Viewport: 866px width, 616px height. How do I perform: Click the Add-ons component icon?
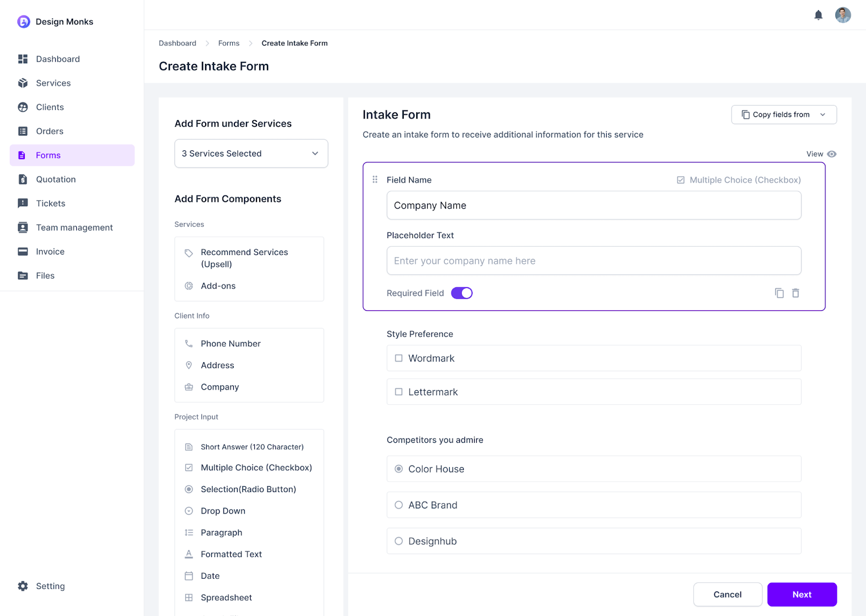[189, 286]
